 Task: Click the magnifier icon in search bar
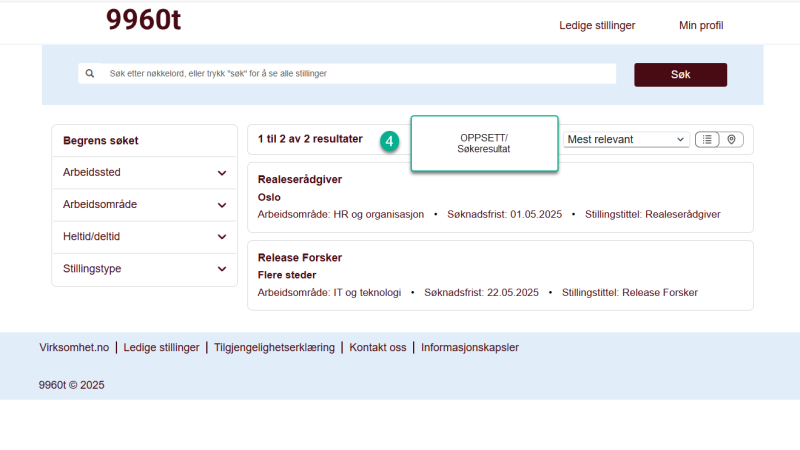90,73
